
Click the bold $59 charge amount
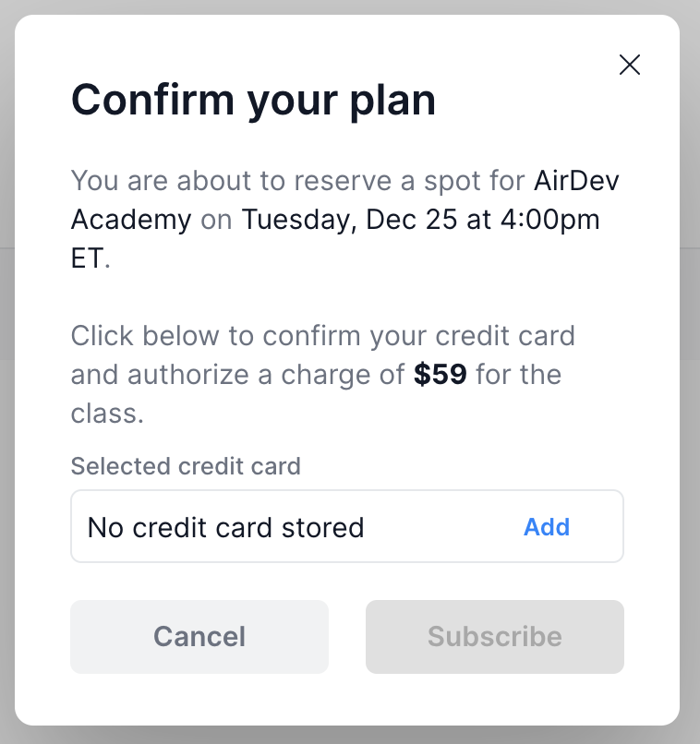click(441, 375)
